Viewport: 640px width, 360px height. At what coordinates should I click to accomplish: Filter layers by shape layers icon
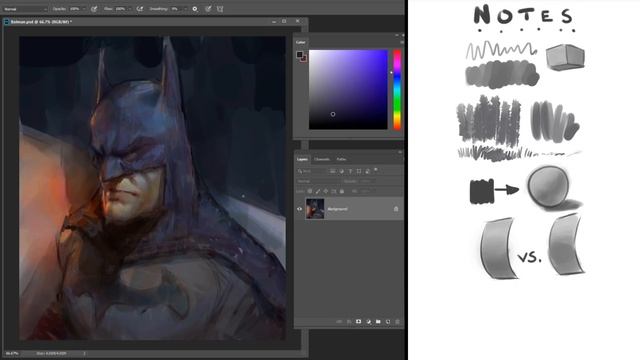click(359, 171)
